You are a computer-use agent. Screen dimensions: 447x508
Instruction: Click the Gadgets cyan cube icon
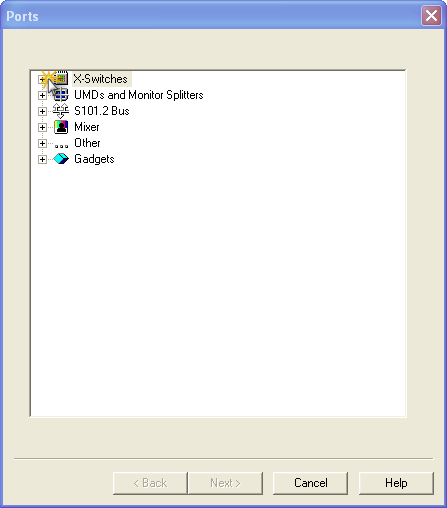tap(61, 159)
